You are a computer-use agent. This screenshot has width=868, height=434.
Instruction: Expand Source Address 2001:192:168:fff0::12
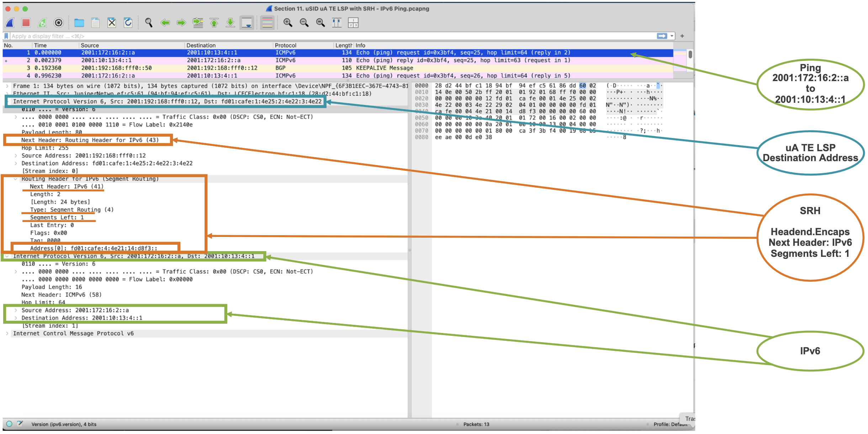point(16,156)
